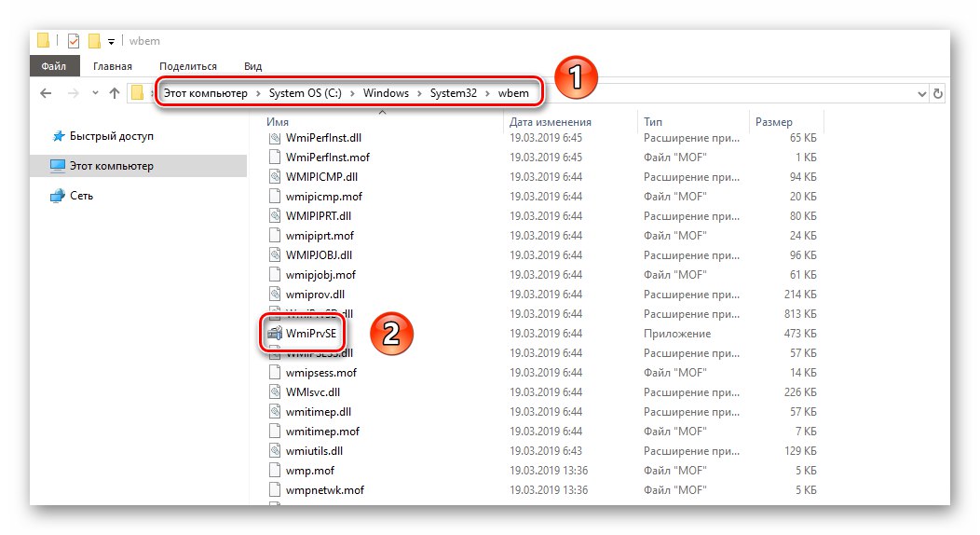
Task: Select the WMIsvc.dll file
Action: tap(313, 392)
